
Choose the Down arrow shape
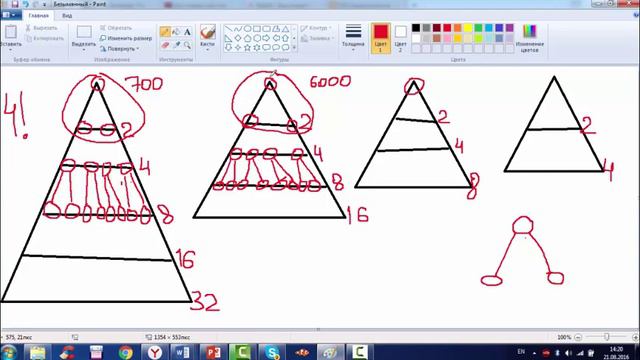click(x=228, y=47)
